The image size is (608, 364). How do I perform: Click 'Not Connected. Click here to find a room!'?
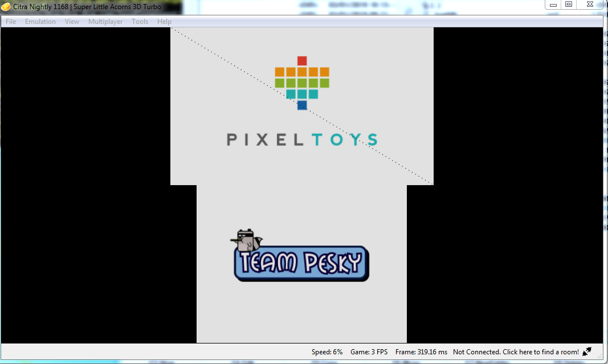tap(516, 352)
